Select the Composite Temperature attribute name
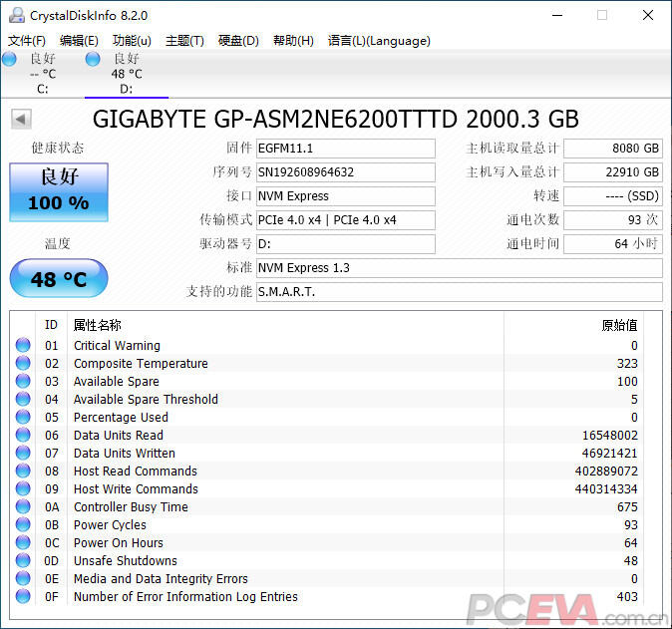672x629 pixels. click(141, 364)
